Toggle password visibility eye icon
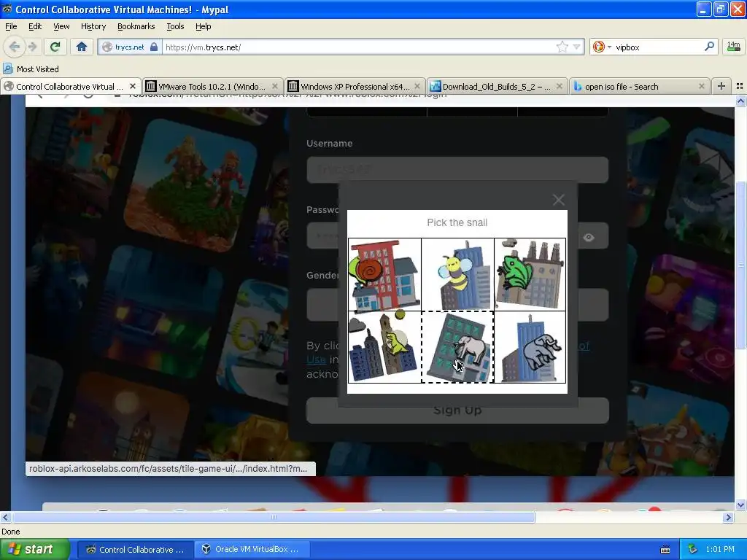747x560 pixels. pos(589,237)
